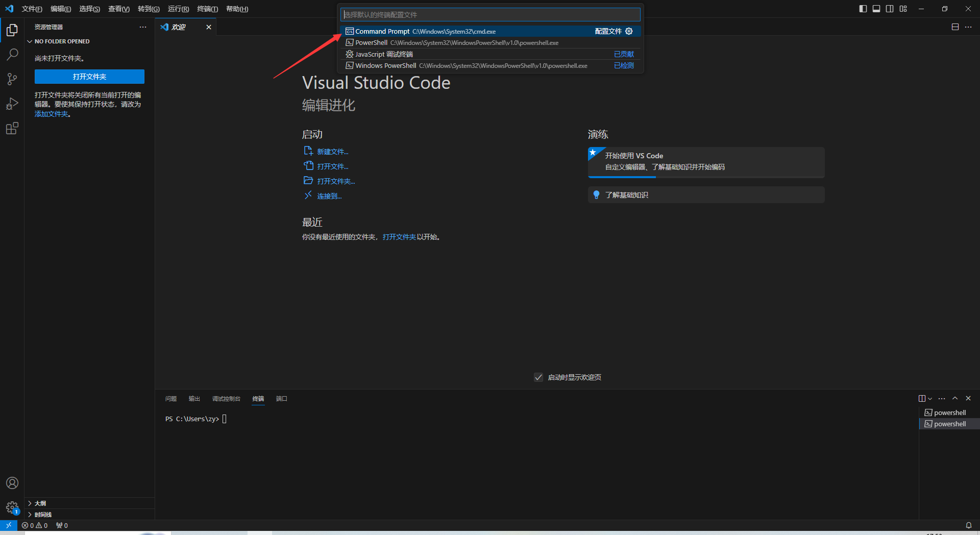Switch to the Output panel tab
Viewport: 980px width, 535px height.
coord(194,399)
